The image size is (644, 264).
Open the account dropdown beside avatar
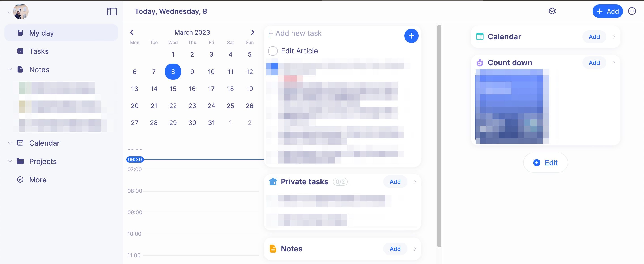point(9,12)
